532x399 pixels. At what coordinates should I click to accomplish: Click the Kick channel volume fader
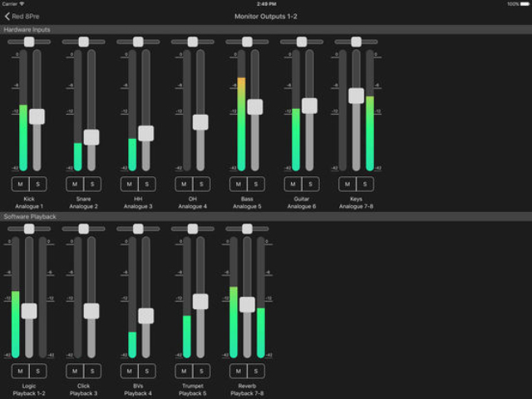37,116
